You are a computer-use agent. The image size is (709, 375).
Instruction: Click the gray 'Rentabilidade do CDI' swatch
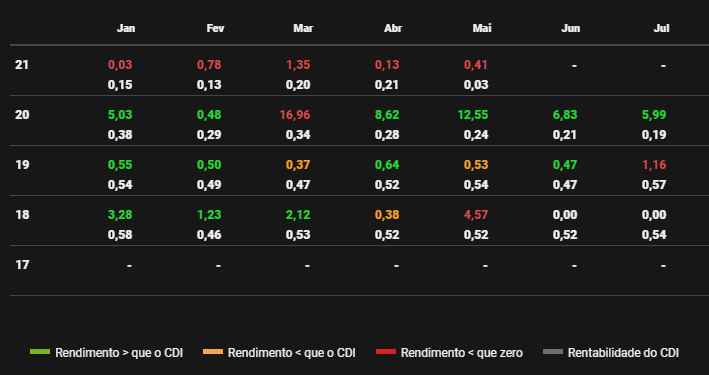tap(553, 352)
